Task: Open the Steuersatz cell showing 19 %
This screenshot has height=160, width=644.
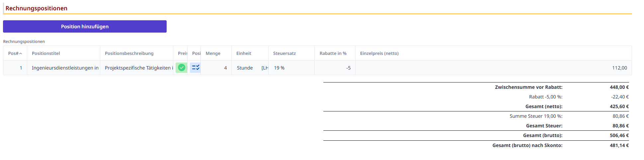Action: pos(279,68)
